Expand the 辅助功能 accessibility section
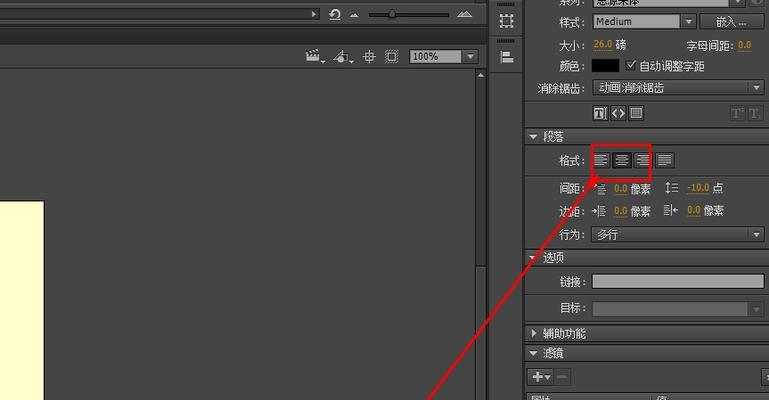 click(x=534, y=333)
